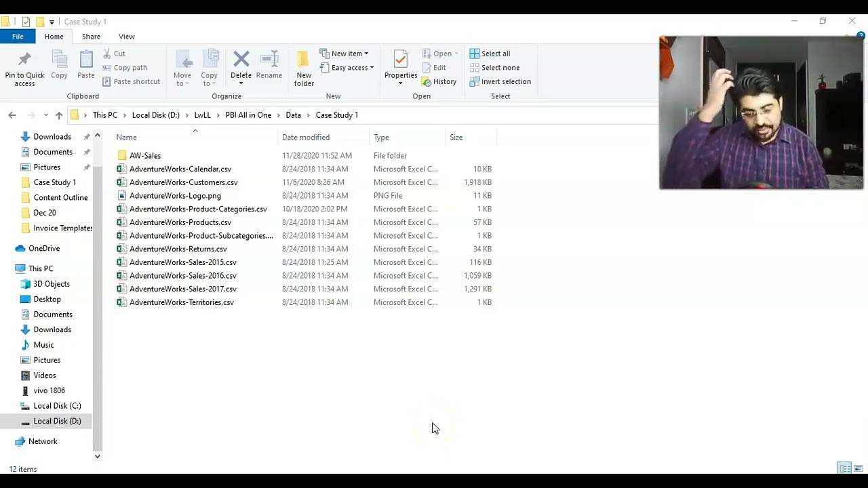Sort by the Date modified column header
This screenshot has width=868, height=488.
pyautogui.click(x=324, y=138)
